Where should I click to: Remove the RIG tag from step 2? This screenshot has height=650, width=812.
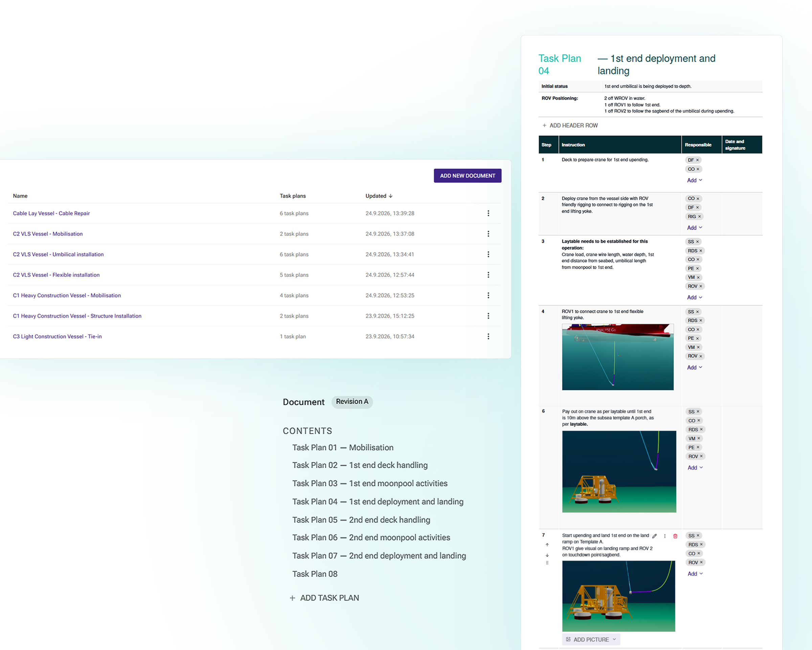(700, 217)
